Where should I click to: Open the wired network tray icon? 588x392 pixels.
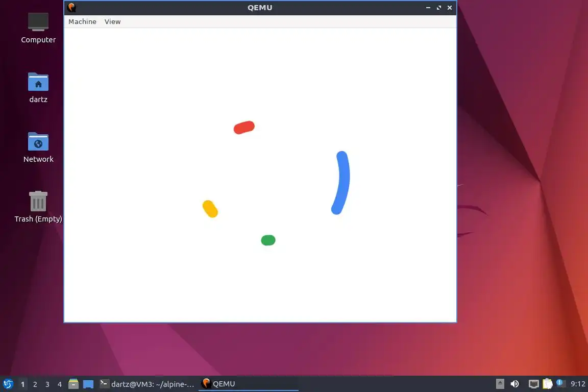(533, 384)
